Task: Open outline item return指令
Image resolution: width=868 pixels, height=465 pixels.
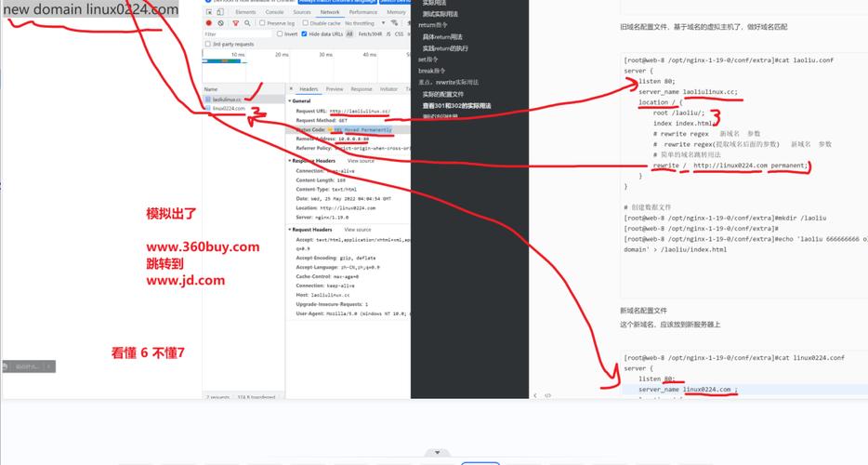Action: 433,25
